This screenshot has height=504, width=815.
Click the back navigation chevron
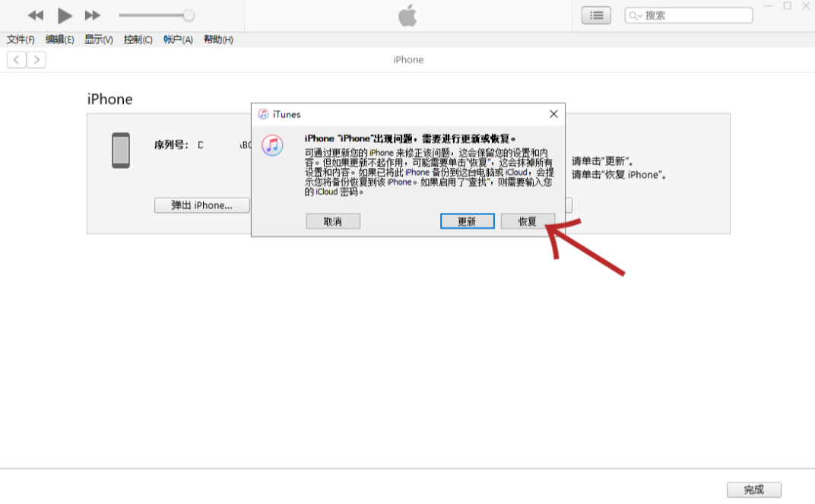tap(15, 59)
